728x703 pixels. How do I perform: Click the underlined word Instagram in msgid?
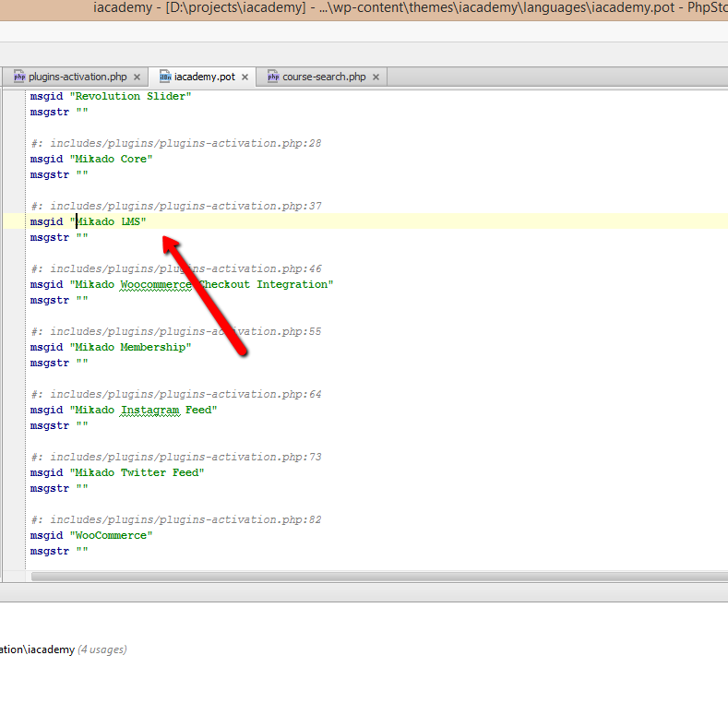point(149,410)
